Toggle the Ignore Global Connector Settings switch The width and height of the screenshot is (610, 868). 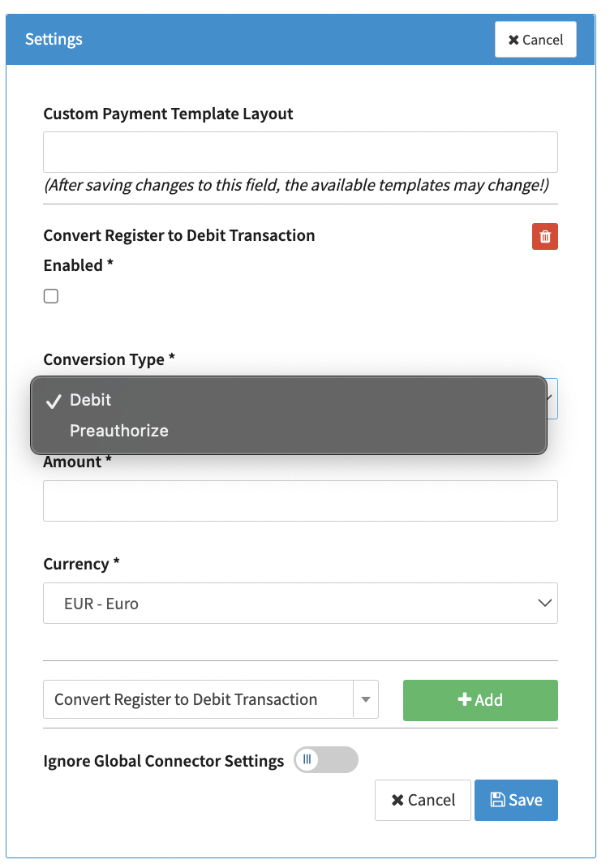coord(325,760)
